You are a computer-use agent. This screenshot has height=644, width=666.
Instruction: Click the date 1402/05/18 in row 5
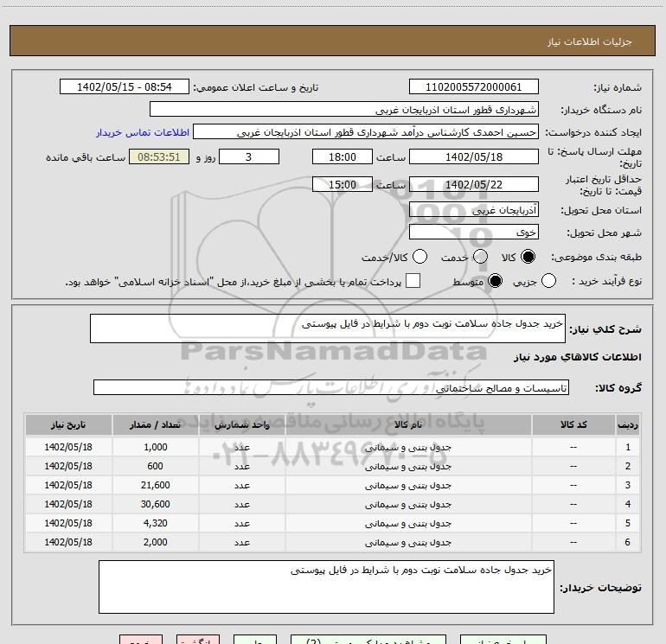(x=68, y=523)
